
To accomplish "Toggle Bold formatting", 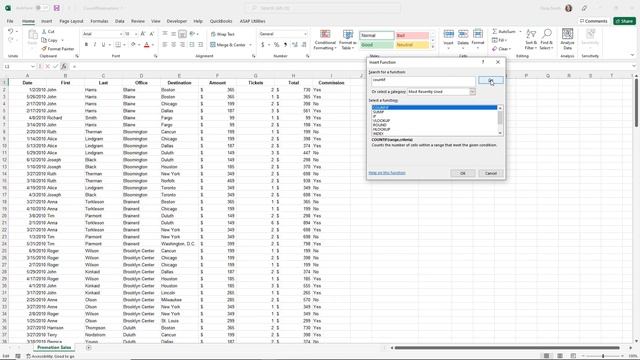I will pos(86,44).
